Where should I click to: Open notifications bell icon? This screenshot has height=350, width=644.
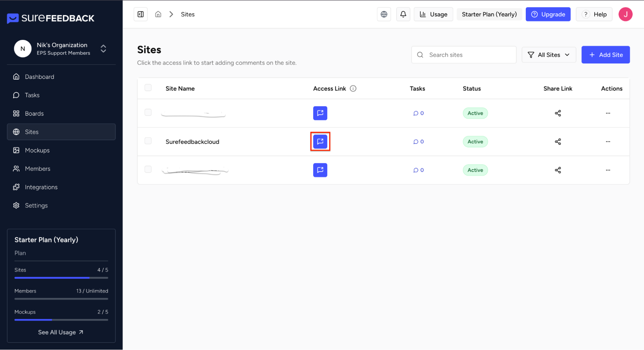[x=403, y=14]
